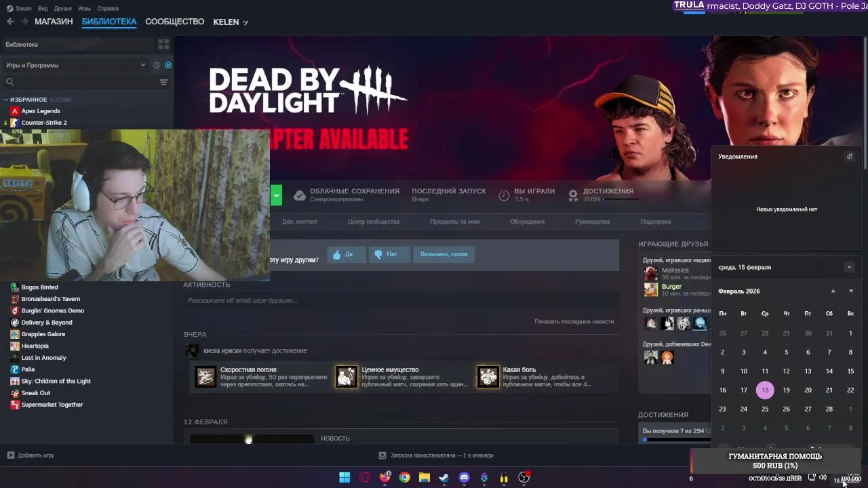The width and height of the screenshot is (868, 488).
Task: Click the achievements progress bar in header
Action: pos(620,199)
